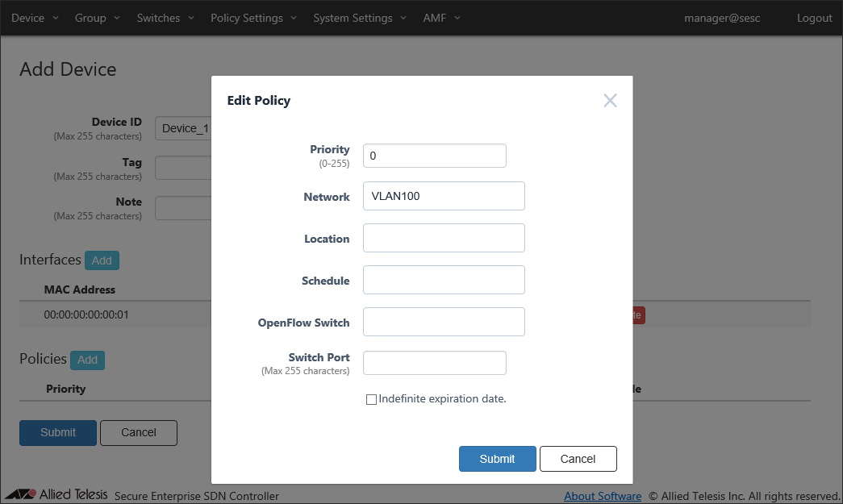
Task: Close the Edit Policy dialog
Action: [610, 101]
